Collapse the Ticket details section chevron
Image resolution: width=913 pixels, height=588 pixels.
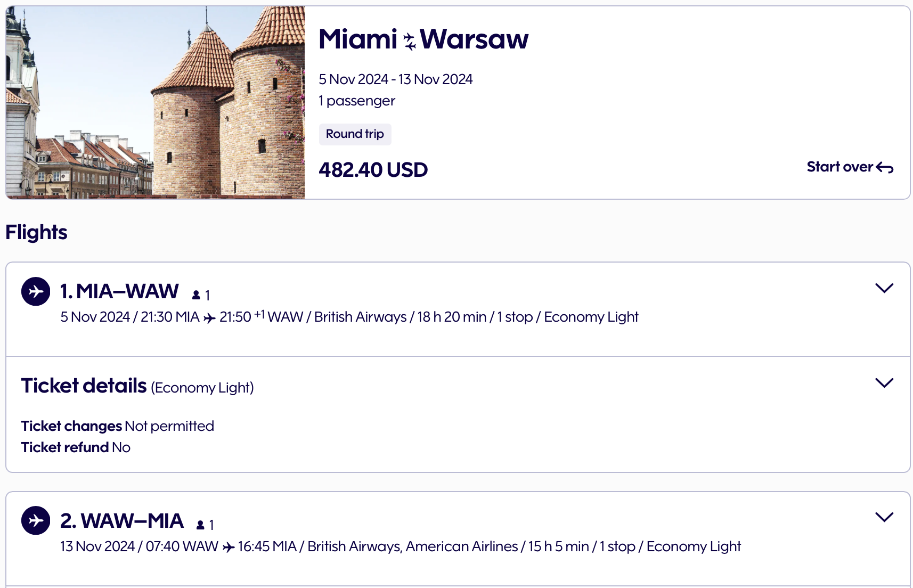click(x=884, y=383)
